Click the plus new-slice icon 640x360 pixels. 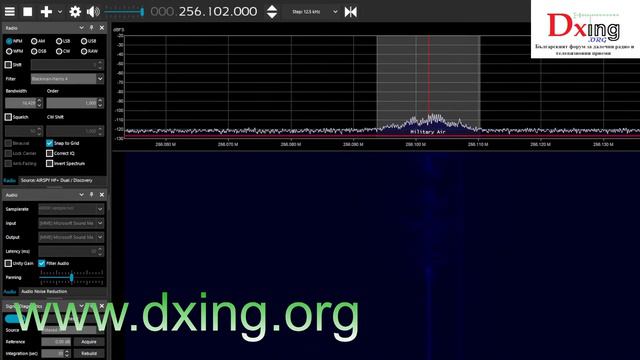46,12
